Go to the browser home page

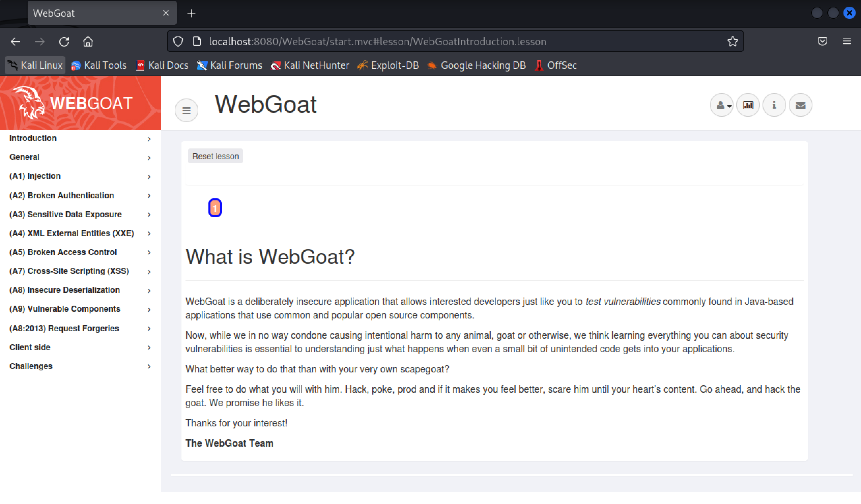pos(88,42)
